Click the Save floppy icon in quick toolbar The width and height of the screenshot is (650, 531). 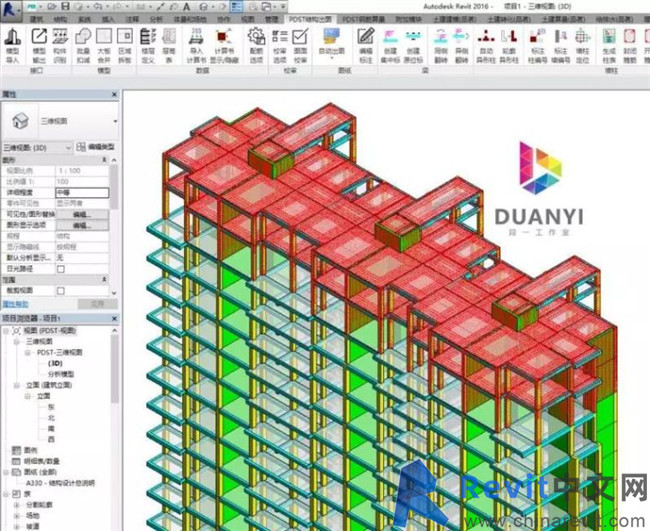[65, 7]
